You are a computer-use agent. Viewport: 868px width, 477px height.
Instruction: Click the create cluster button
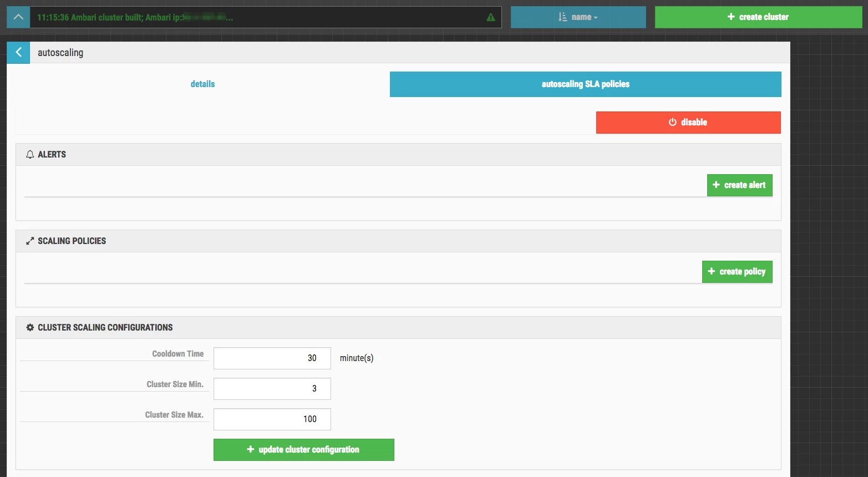click(x=758, y=17)
